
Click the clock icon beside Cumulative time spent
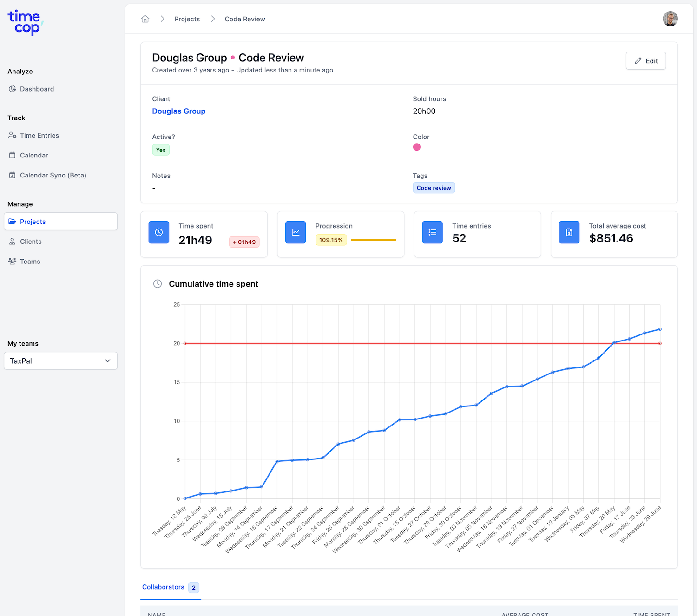point(158,284)
